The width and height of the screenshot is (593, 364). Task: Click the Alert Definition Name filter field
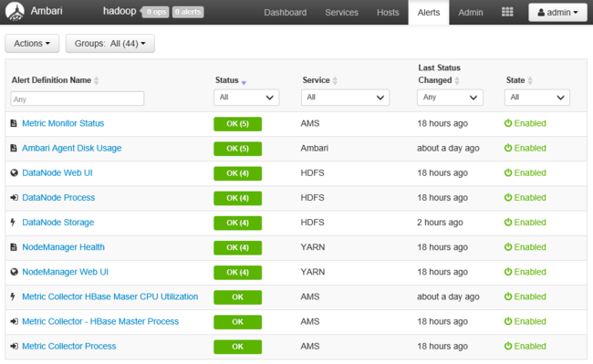[78, 99]
